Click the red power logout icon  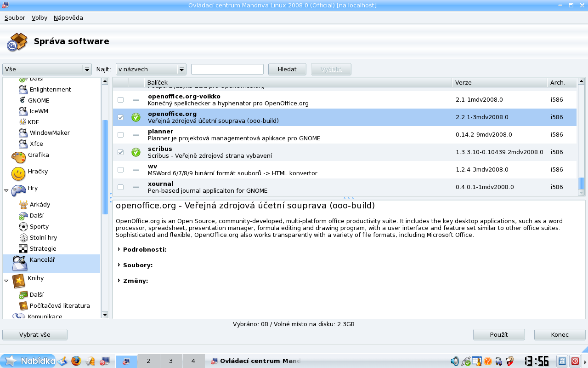click(575, 361)
